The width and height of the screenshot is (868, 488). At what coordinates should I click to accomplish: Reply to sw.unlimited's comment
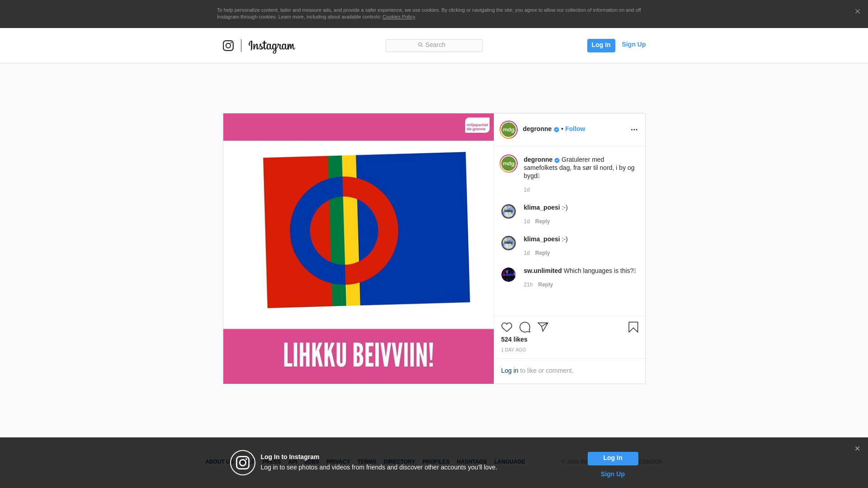coord(545,285)
